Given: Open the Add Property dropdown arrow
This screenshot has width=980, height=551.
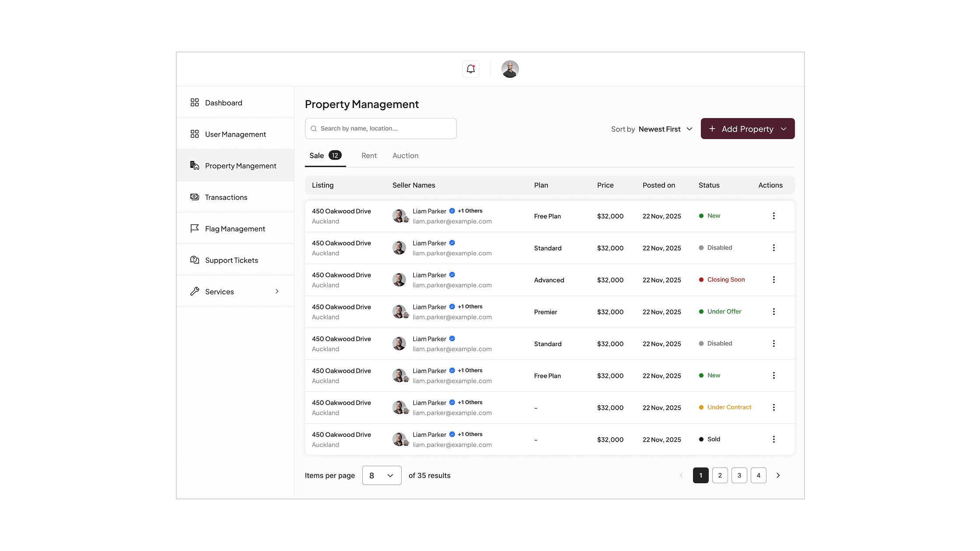Looking at the screenshot, I should coord(784,129).
